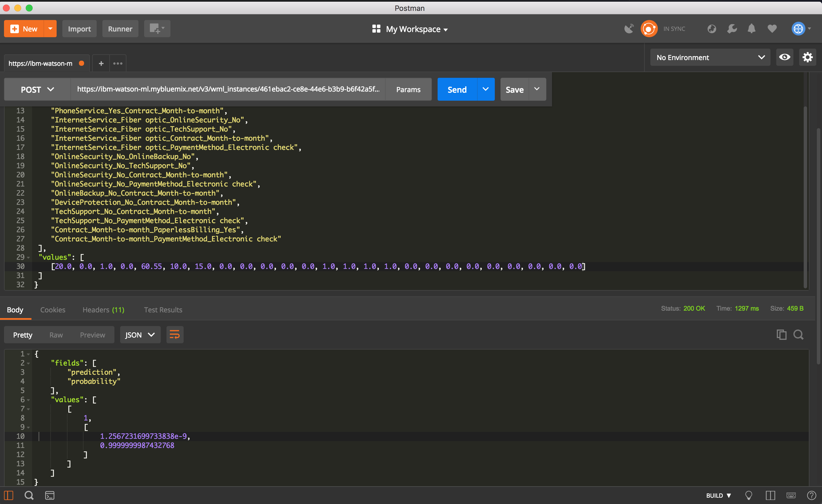Switch to Raw response view
The image size is (822, 504).
tap(56, 335)
